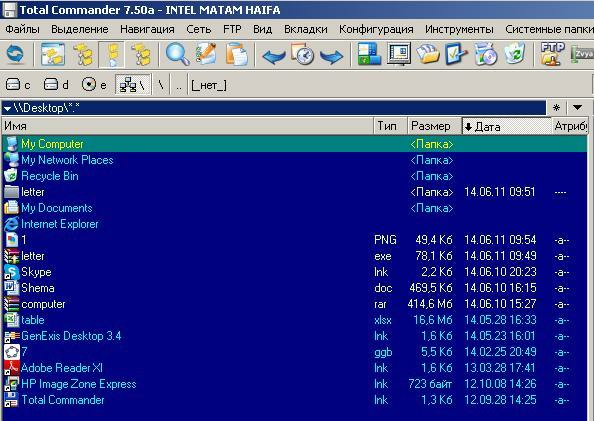Click the recycle bin toolbar icon
The image size is (594, 421).
[515, 54]
